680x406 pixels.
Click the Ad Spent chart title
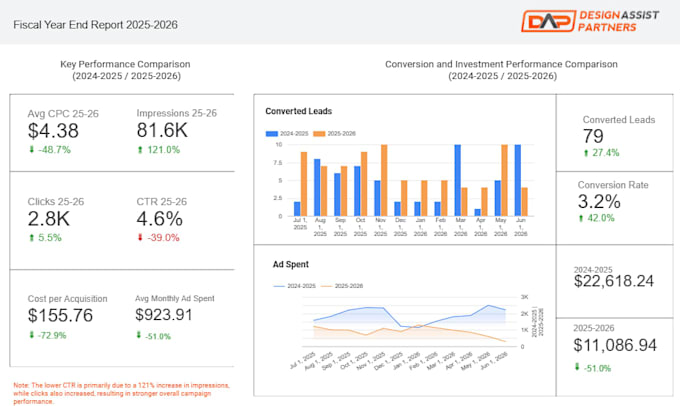291,264
